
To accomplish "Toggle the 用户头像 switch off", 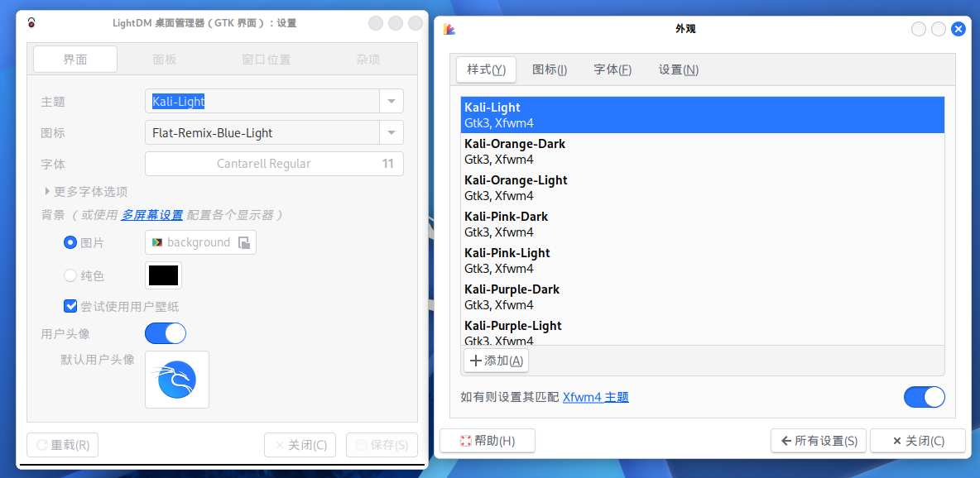I will (x=166, y=333).
